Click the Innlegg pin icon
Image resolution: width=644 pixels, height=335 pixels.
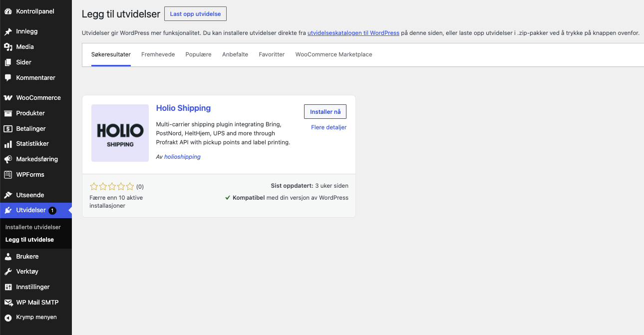[8, 31]
